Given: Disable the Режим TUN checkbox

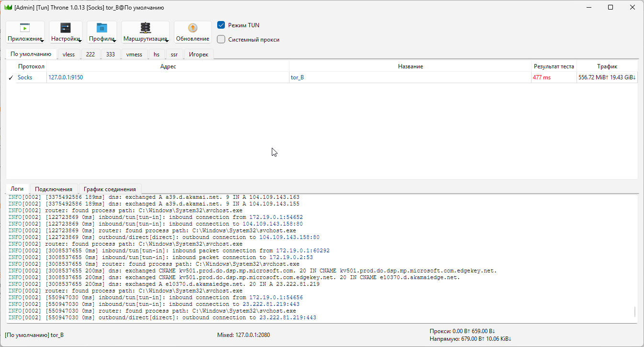Looking at the screenshot, I should [221, 25].
